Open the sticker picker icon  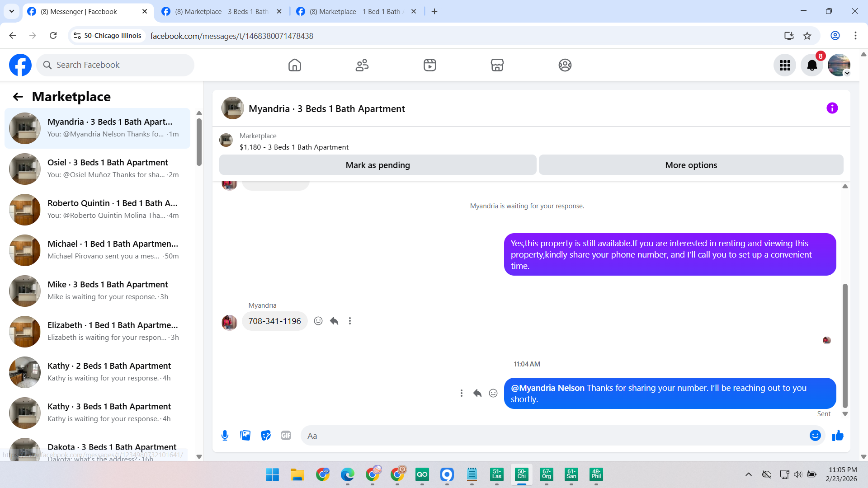pyautogui.click(x=266, y=436)
